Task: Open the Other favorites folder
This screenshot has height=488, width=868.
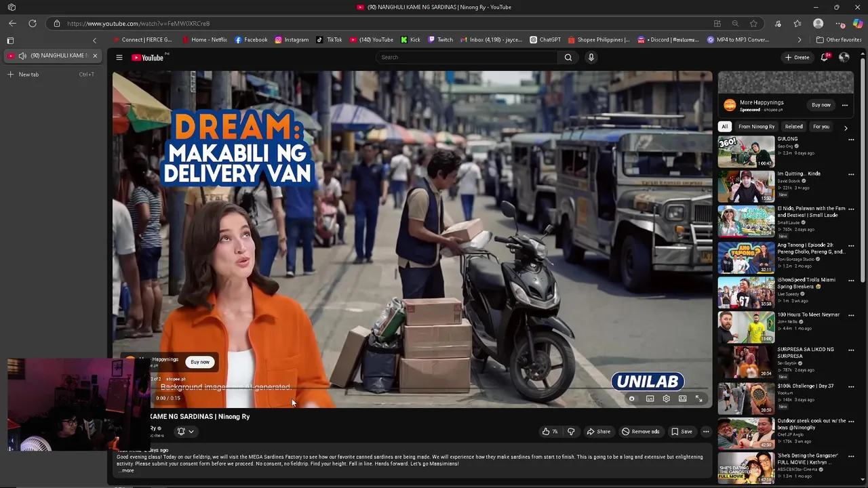Action: click(x=838, y=40)
